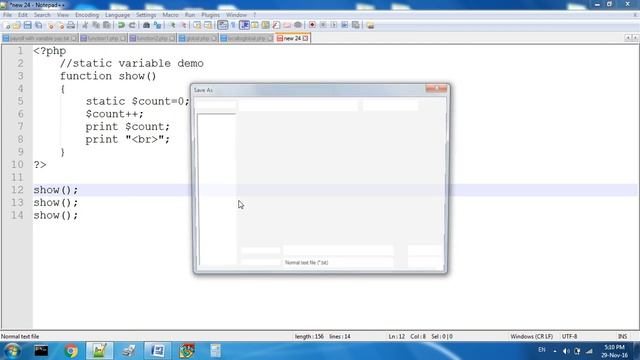Open the File menu

7,15
